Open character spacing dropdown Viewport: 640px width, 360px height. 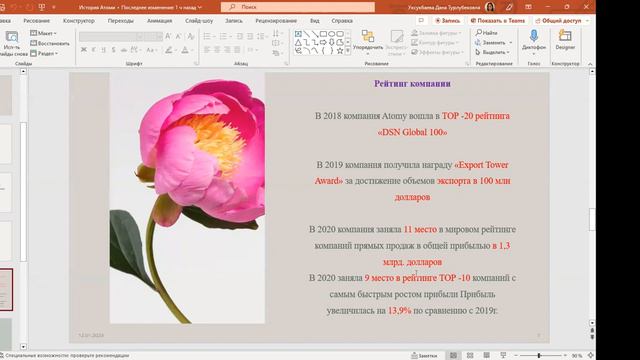(136, 50)
